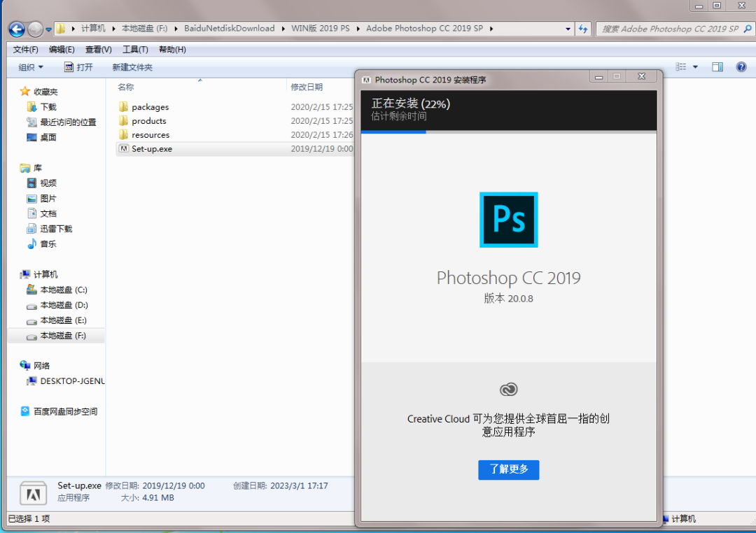Click the 了解更多 button in the installer

pos(509,470)
